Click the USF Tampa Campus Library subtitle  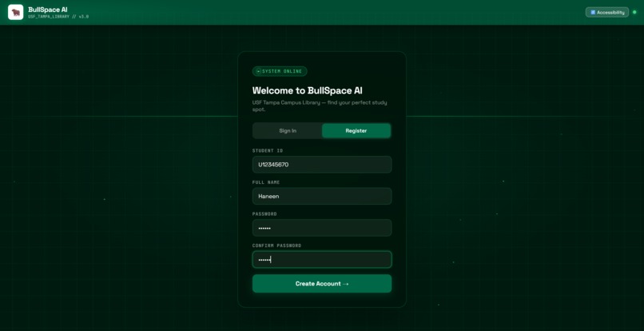click(320, 106)
